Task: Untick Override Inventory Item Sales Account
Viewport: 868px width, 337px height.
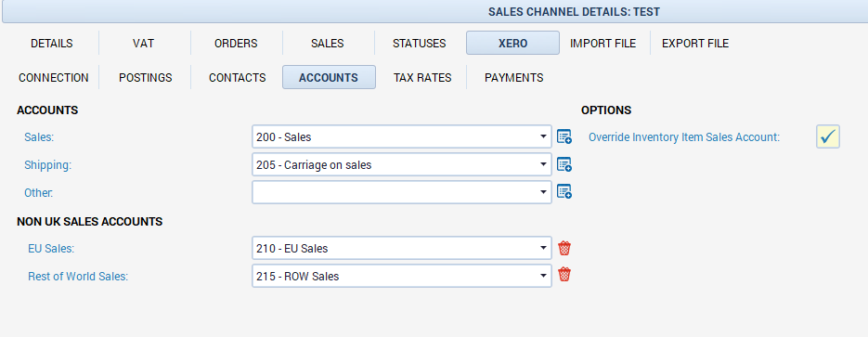Action: pyautogui.click(x=827, y=136)
